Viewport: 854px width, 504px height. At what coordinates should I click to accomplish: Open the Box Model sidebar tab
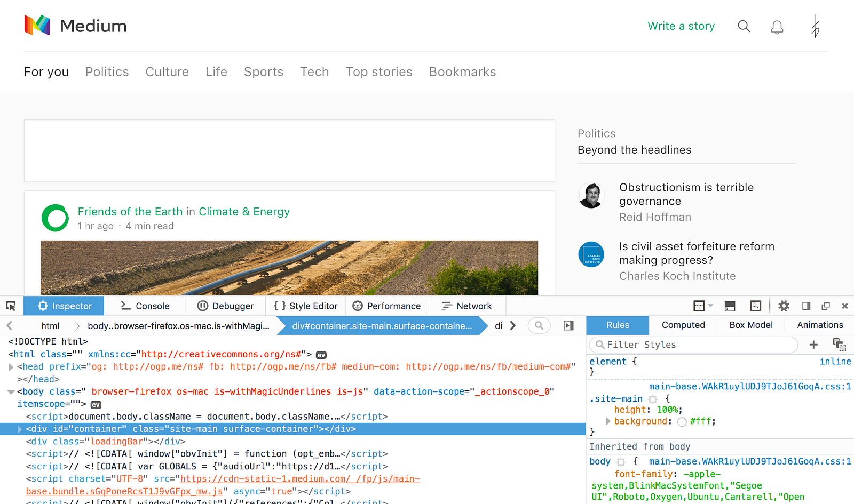pos(751,325)
